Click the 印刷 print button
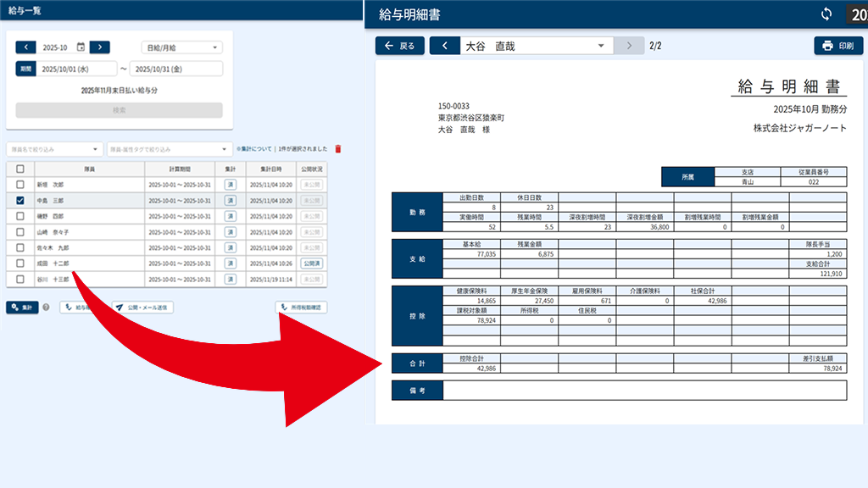 tap(838, 46)
